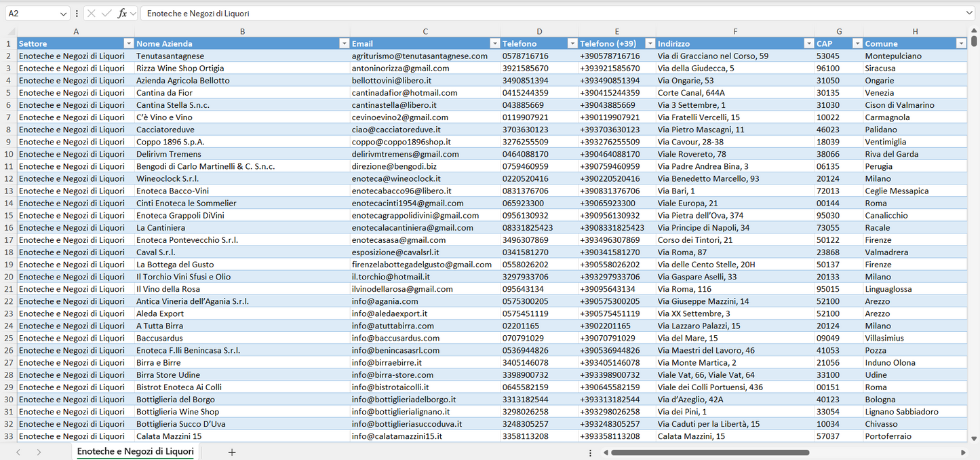Click the Ceglie Messapica cell
The image size is (980, 460).
point(915,191)
